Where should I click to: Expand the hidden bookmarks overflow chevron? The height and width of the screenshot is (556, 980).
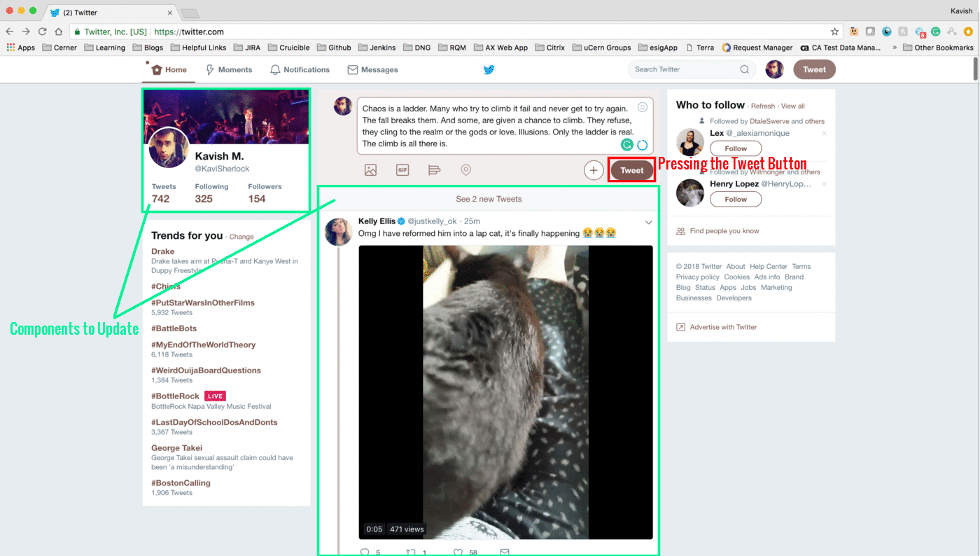click(894, 48)
